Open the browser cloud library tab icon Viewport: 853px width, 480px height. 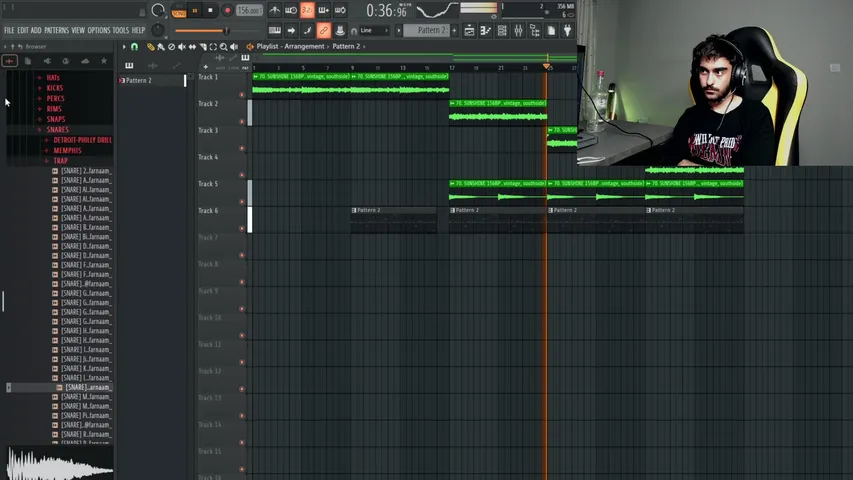[85, 61]
